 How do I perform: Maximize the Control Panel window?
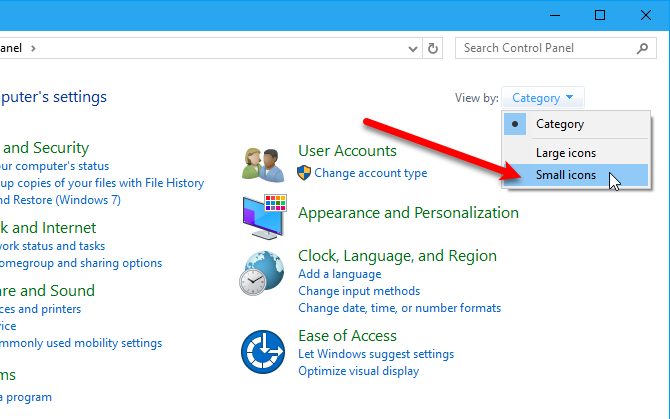(x=600, y=15)
